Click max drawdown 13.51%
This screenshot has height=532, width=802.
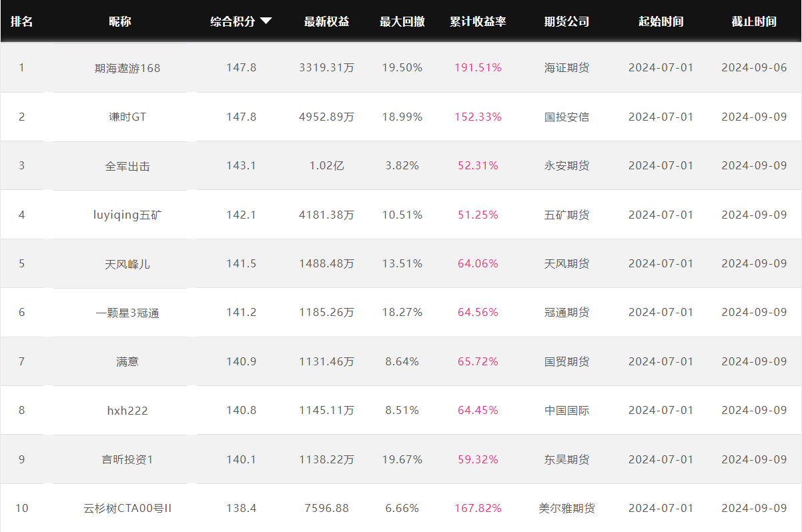pos(402,264)
